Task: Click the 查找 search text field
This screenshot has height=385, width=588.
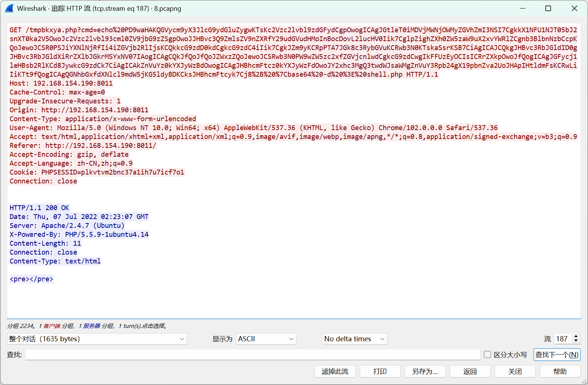Action: [x=252, y=355]
